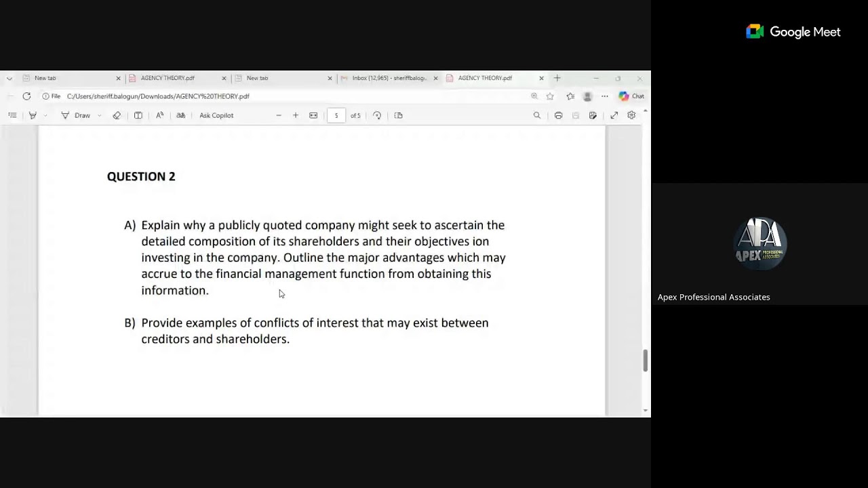Image resolution: width=868 pixels, height=488 pixels.
Task: Open the PDF table of contents icon
Action: click(x=12, y=115)
